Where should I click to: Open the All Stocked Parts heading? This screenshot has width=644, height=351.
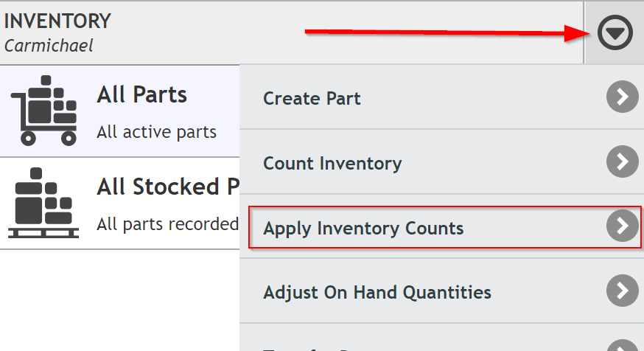168,187
